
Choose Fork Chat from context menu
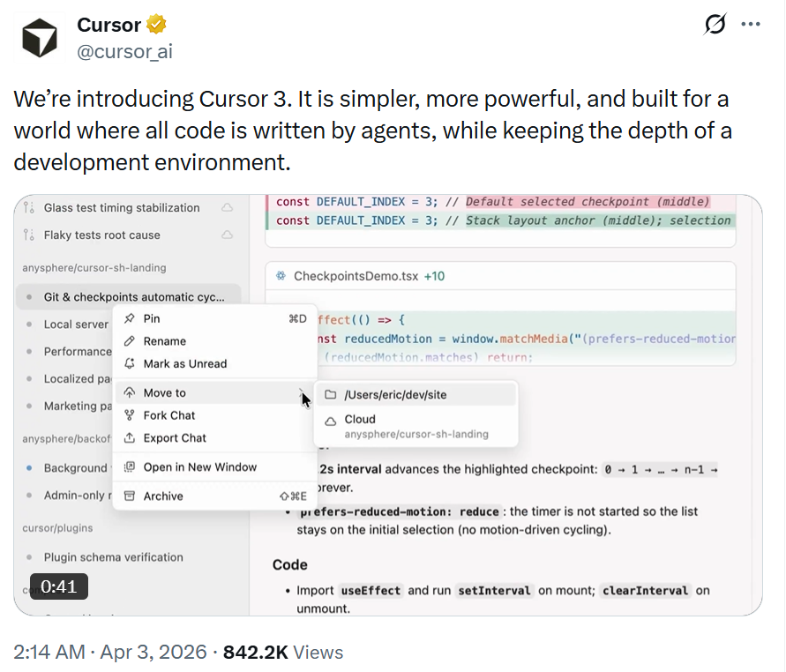[169, 415]
